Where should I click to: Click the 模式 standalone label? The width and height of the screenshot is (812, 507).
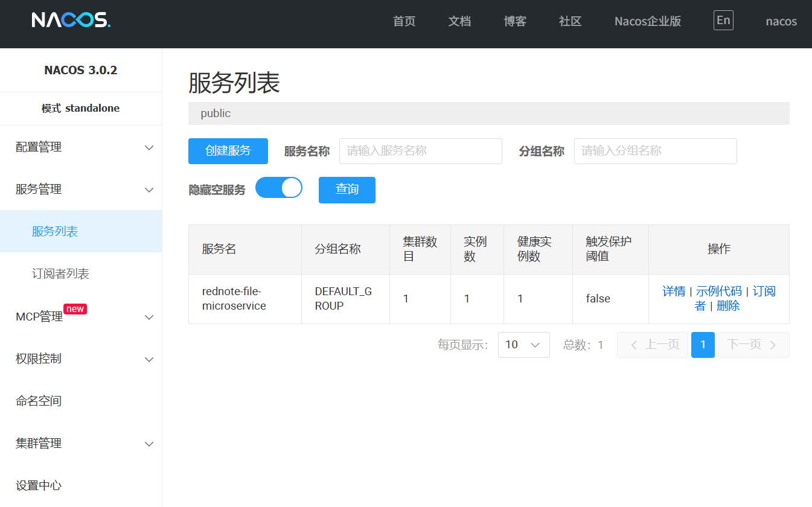pos(81,109)
